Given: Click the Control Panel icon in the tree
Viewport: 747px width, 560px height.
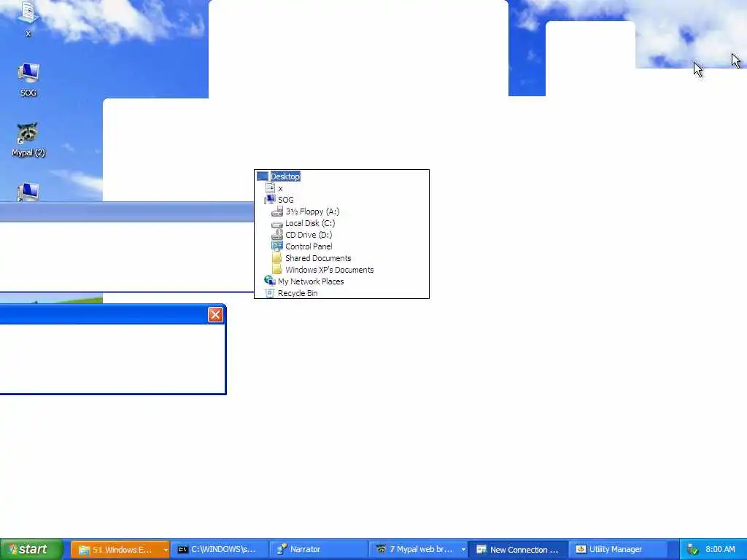Looking at the screenshot, I should point(277,246).
